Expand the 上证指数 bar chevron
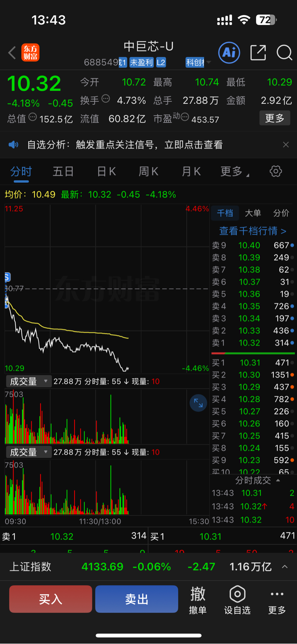Image resolution: width=297 pixels, height=644 pixels. tap(285, 567)
